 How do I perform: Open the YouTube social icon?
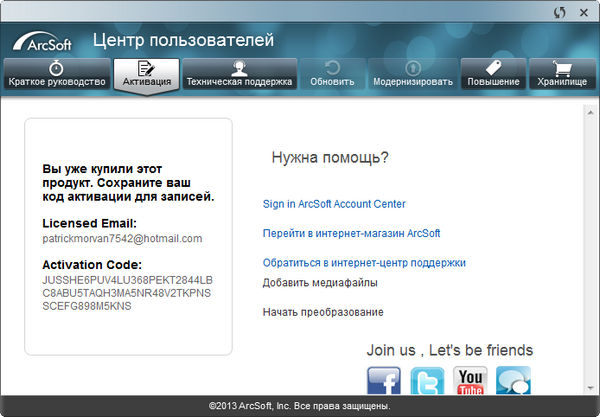click(x=469, y=381)
